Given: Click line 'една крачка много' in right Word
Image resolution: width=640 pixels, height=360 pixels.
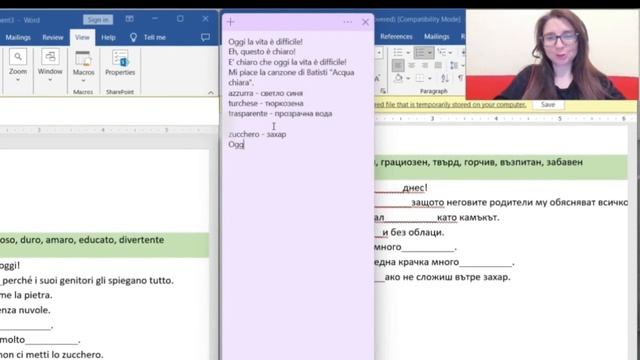Looking at the screenshot, I should coord(417,262).
